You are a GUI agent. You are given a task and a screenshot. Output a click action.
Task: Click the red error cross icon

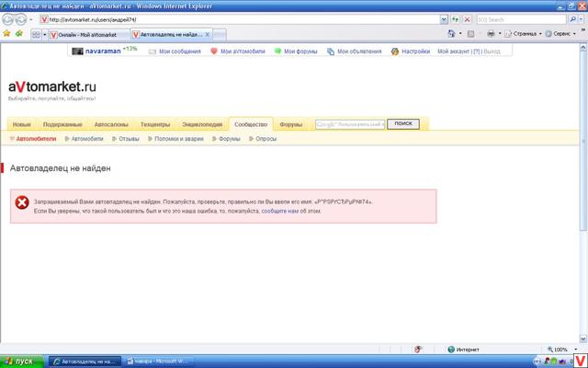tap(22, 202)
